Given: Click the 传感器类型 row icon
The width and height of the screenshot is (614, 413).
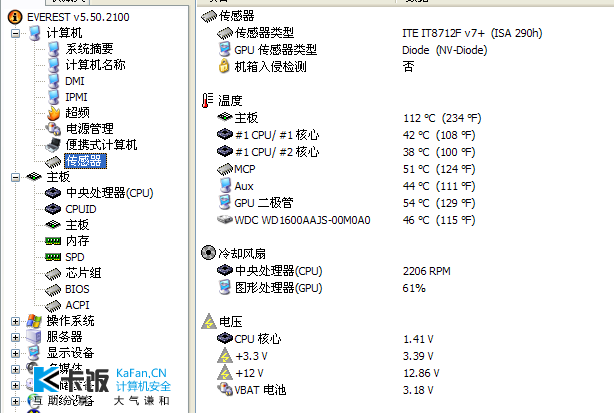Looking at the screenshot, I should pyautogui.click(x=225, y=33).
